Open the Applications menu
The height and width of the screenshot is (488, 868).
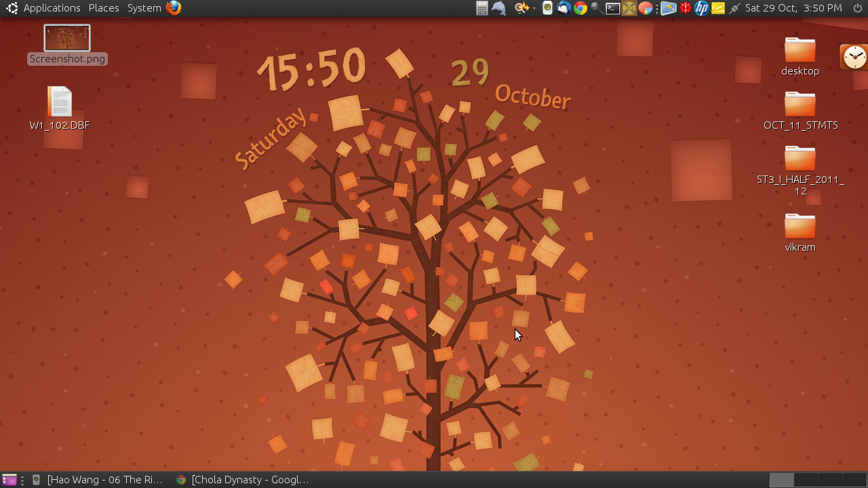click(x=52, y=8)
